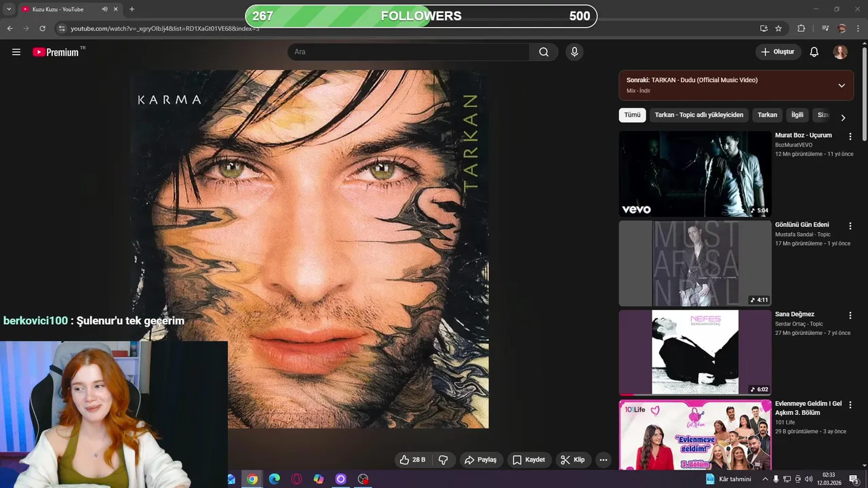Open the taskbar notification center icon
The image size is (868, 488).
(854, 479)
